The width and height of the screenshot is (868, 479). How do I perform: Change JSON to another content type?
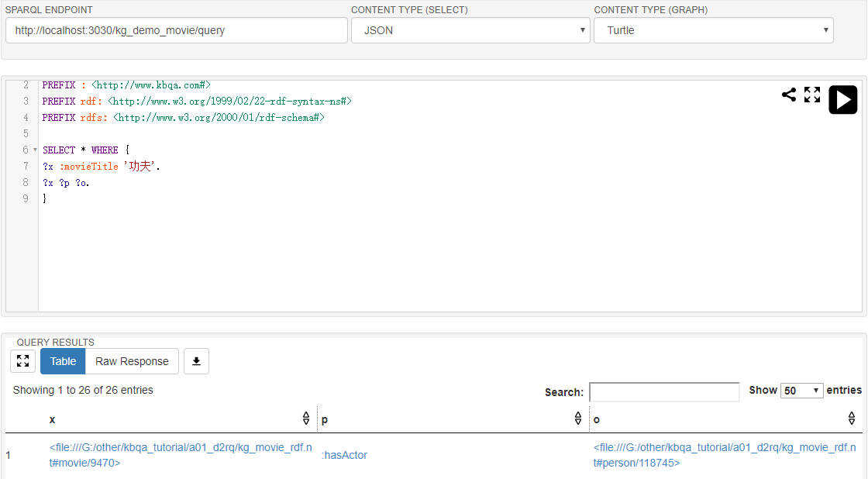pyautogui.click(x=470, y=29)
